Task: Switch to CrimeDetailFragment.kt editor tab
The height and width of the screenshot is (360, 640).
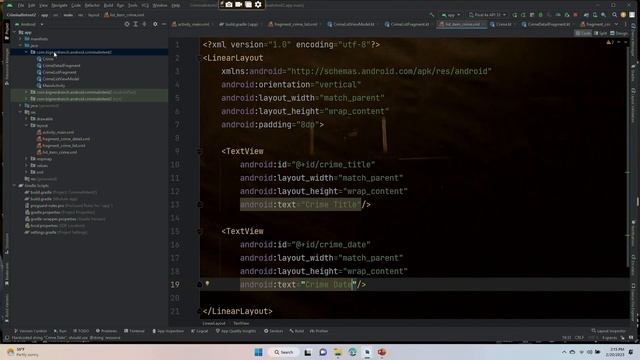Action: [546, 24]
